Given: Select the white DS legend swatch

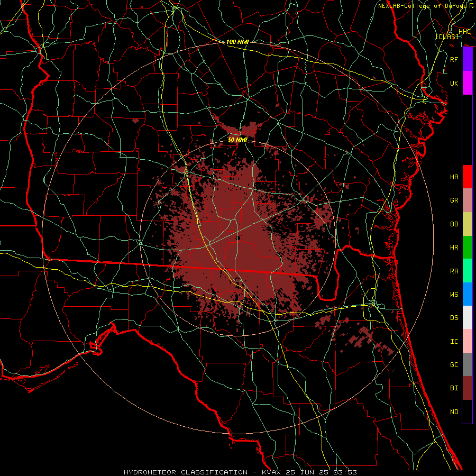Looking at the screenshot, I should pyautogui.click(x=467, y=317).
